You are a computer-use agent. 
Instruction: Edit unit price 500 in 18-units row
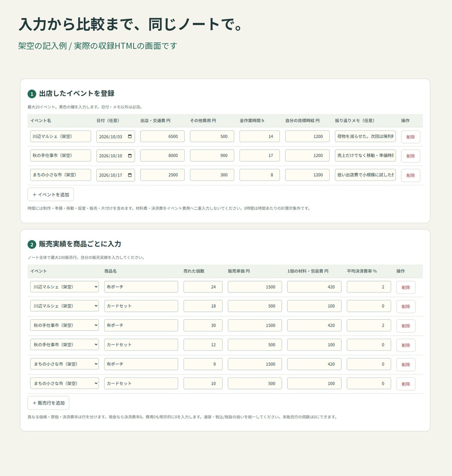[x=255, y=306]
